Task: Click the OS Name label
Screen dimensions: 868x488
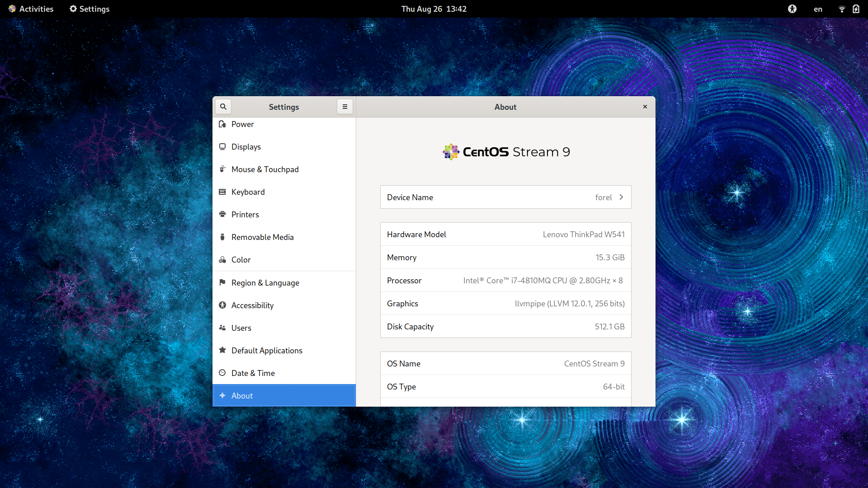Action: 403,364
